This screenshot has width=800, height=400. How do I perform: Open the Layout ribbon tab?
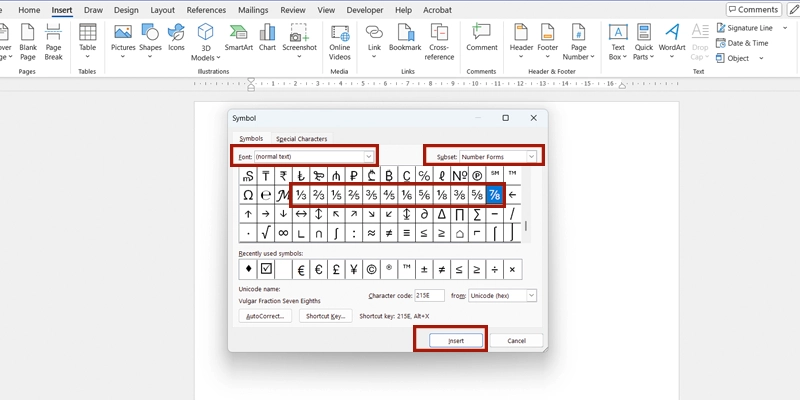[x=162, y=9]
